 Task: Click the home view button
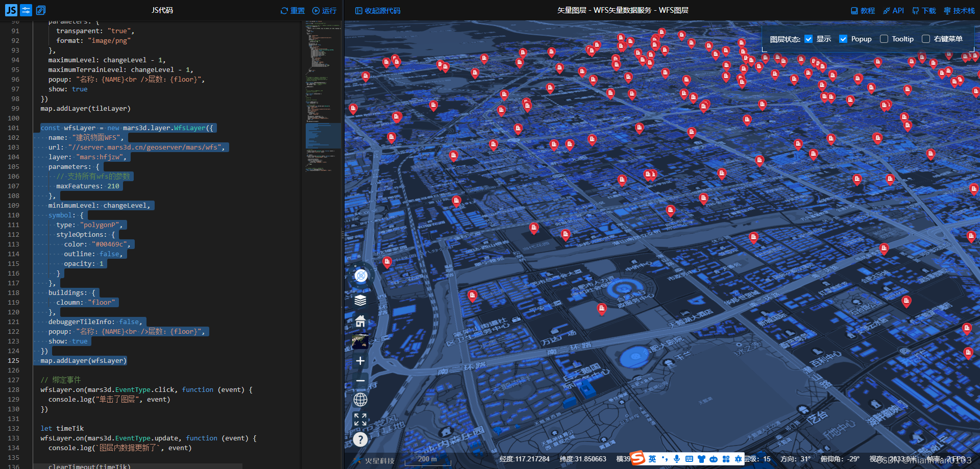(x=360, y=321)
